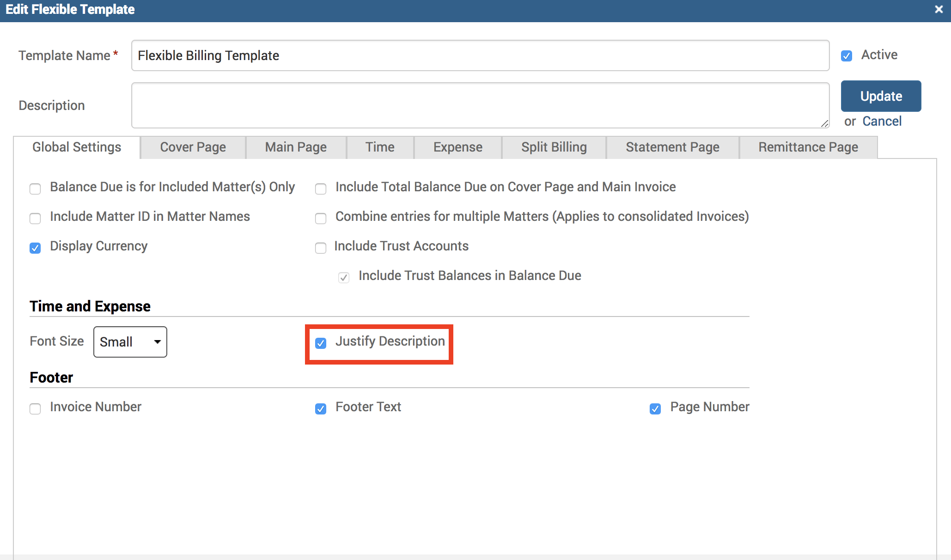Check Include Matter ID in Matter Names

coord(35,218)
